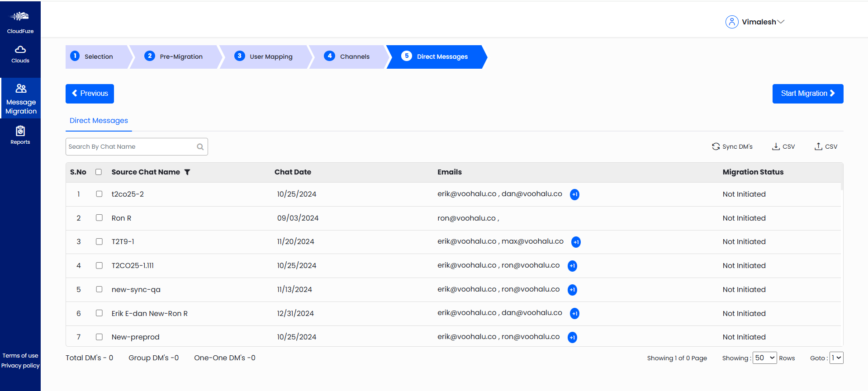The height and width of the screenshot is (391, 868).
Task: Filter by Source Chat Name funnel icon
Action: click(187, 172)
